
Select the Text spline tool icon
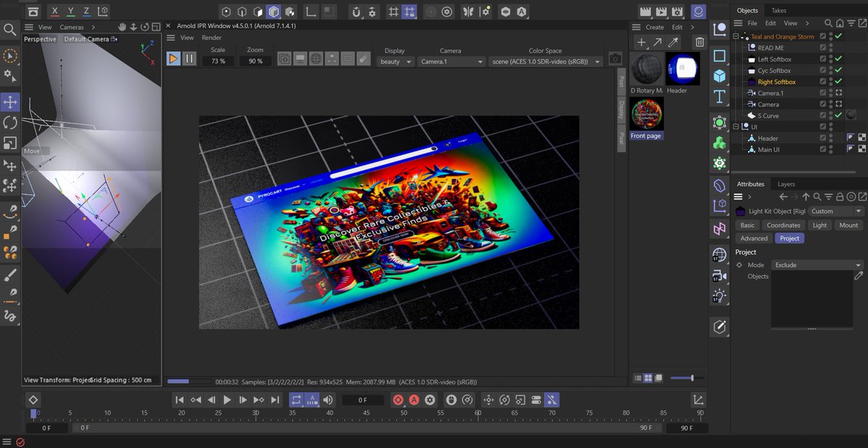coord(720,96)
